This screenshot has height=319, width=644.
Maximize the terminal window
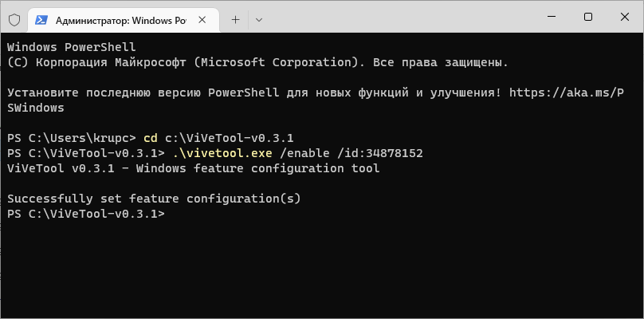tap(588, 17)
